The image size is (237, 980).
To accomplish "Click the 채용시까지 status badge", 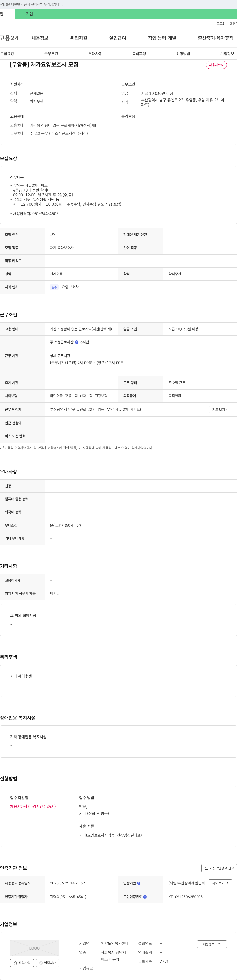I will click(x=217, y=65).
